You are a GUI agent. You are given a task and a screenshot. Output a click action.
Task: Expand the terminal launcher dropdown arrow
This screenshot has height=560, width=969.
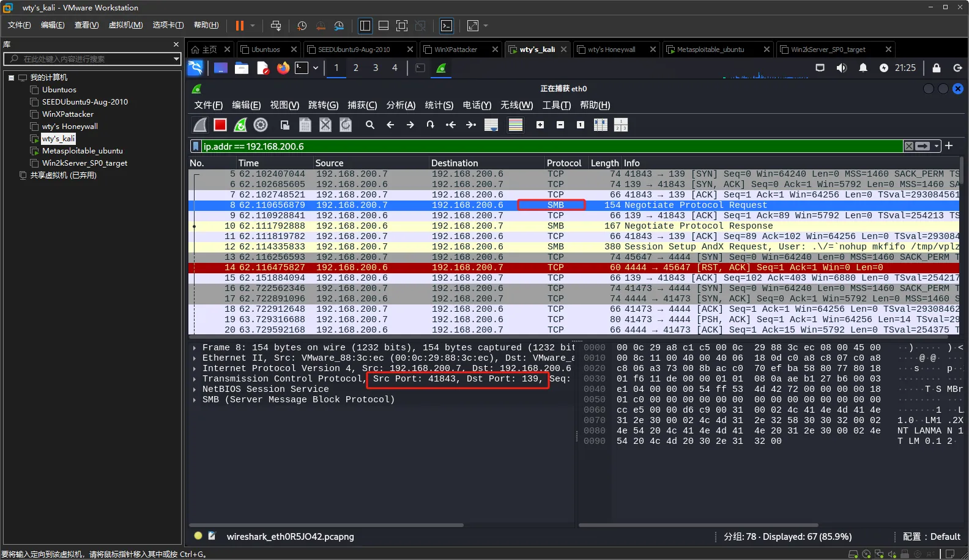pyautogui.click(x=316, y=68)
